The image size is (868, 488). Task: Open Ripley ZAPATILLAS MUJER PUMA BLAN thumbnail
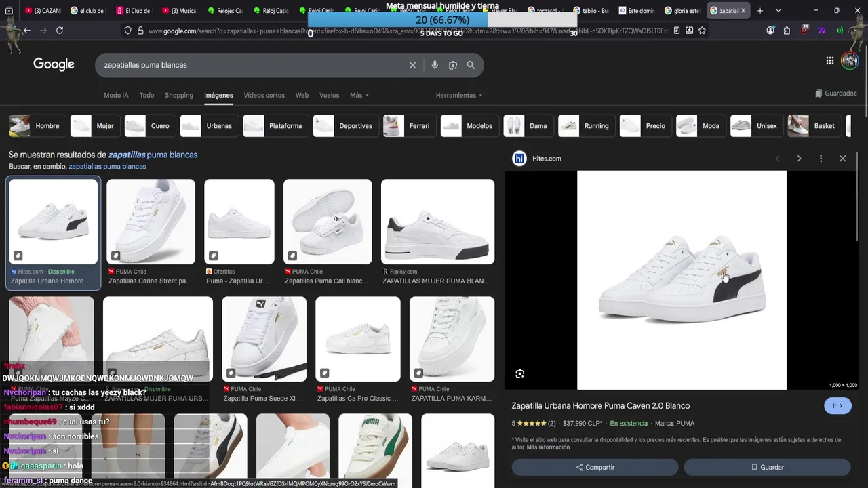[x=437, y=222]
